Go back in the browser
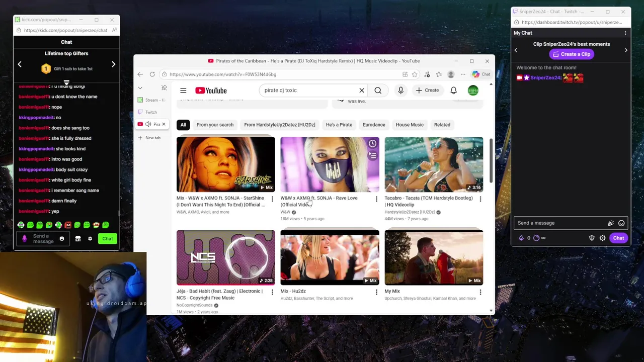This screenshot has width=644, height=362. pyautogui.click(x=140, y=74)
